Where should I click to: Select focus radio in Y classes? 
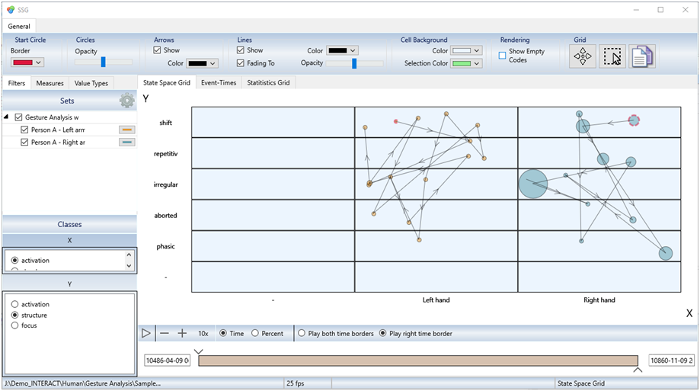15,325
